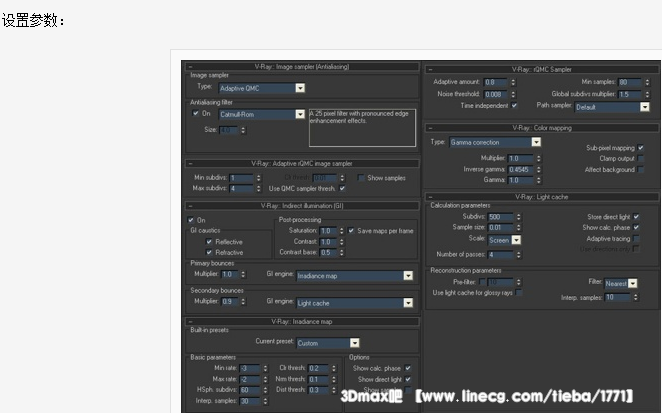Screen dimensions: 662x413
Task: Toggle Light cache Show calc. phase checkbox
Action: (636, 227)
